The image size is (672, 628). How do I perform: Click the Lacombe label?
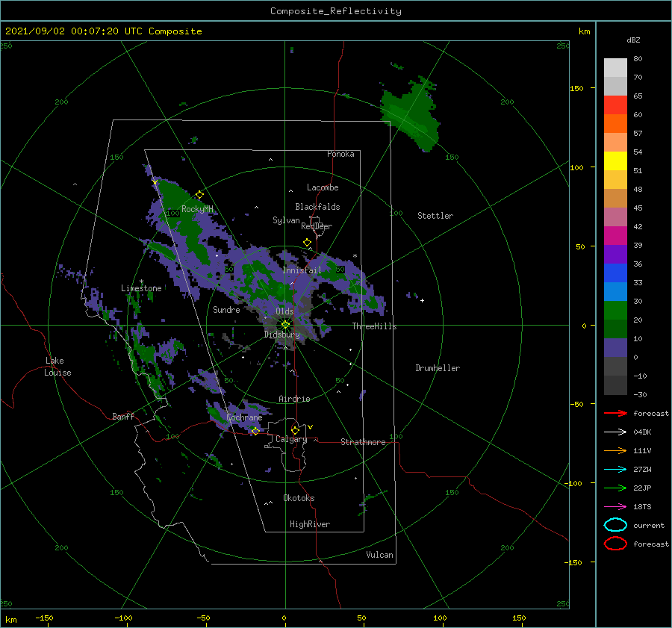click(323, 187)
